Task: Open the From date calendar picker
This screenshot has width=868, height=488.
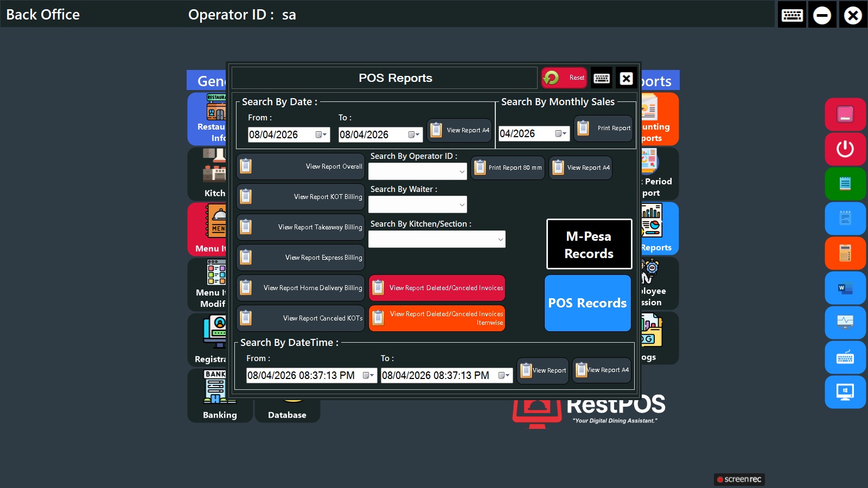Action: coord(321,134)
